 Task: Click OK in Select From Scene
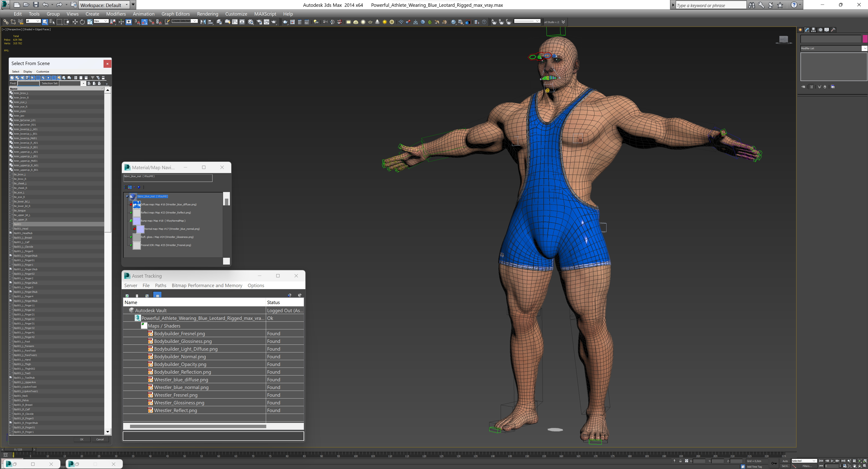(82, 439)
